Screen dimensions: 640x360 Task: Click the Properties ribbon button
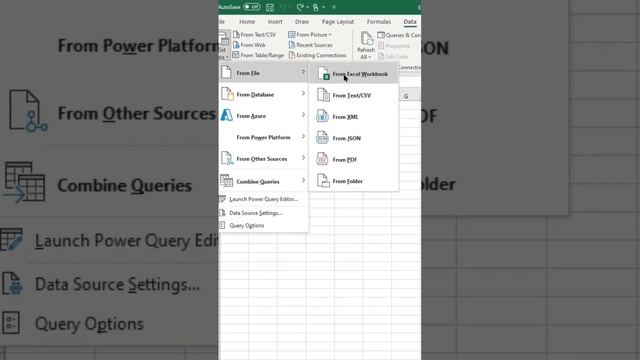tap(393, 46)
